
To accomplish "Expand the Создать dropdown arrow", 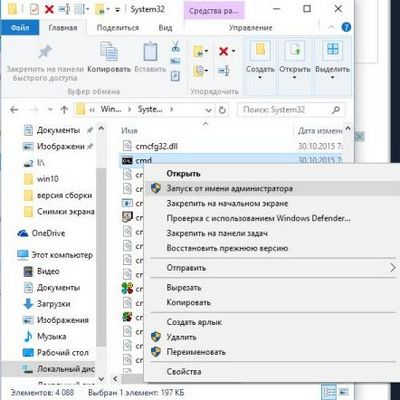I will 260,78.
